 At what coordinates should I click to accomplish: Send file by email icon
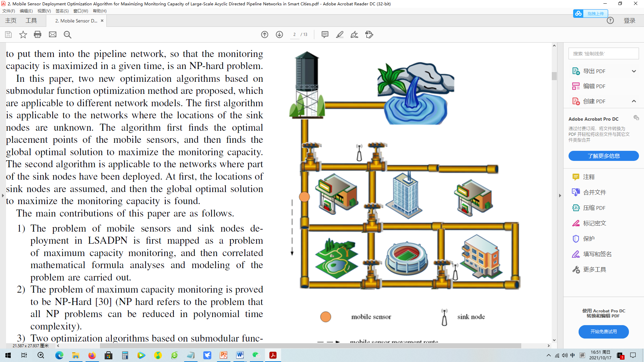[x=53, y=35]
